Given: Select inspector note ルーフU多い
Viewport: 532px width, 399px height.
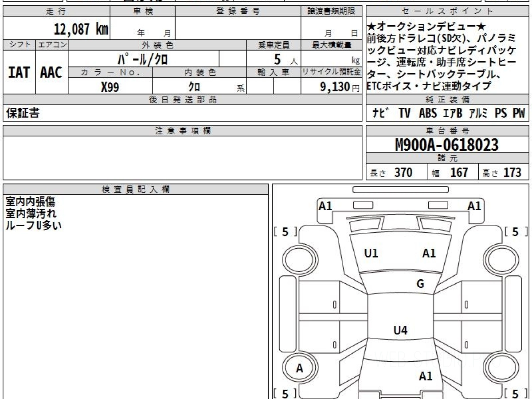Looking at the screenshot, I should click(33, 225).
